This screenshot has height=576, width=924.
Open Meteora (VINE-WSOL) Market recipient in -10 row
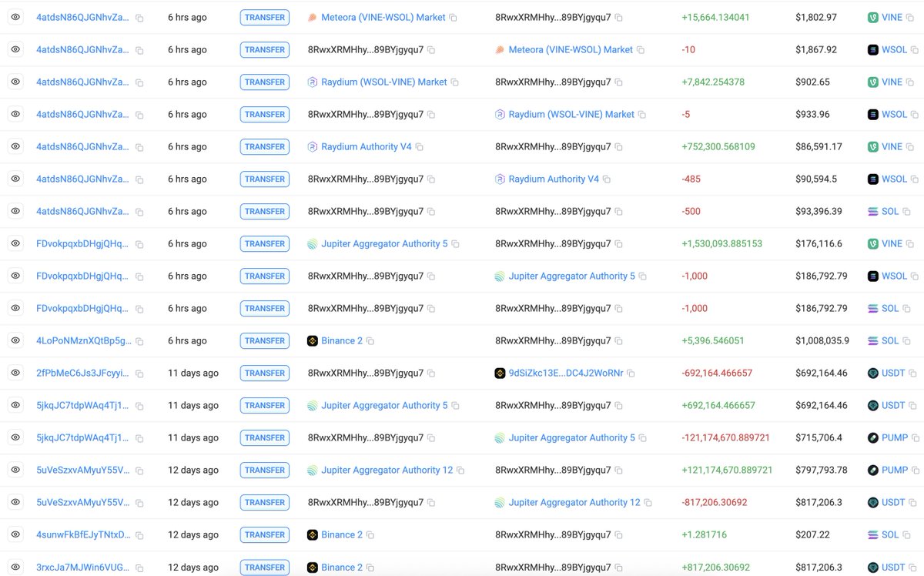click(x=571, y=49)
